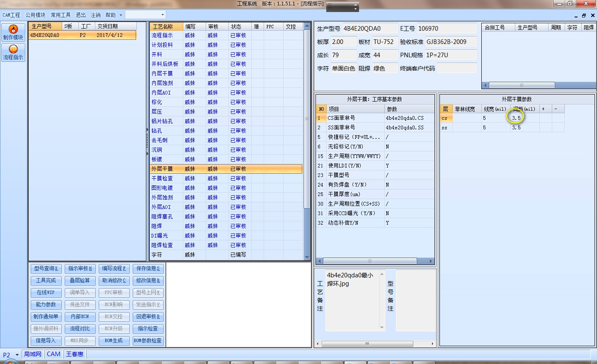The width and height of the screenshot is (597, 364).
Task: Click the 取消修改 button
Action: 114,281
